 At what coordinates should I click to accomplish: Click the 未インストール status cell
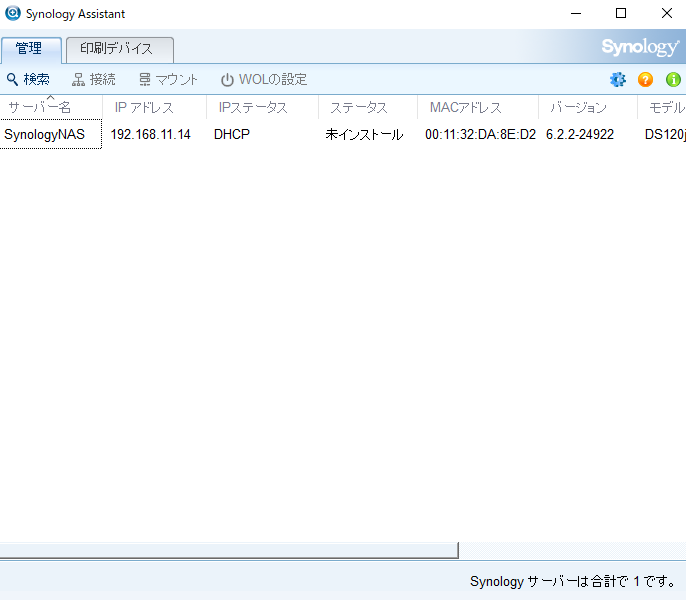pos(364,134)
